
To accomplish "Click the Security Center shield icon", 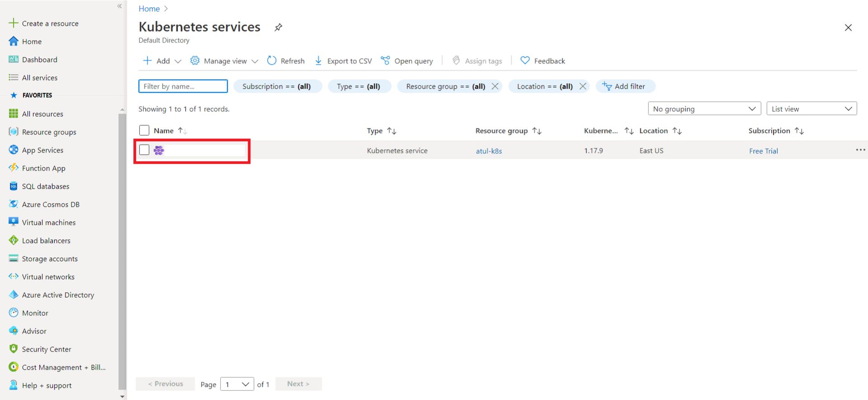I will coord(14,349).
